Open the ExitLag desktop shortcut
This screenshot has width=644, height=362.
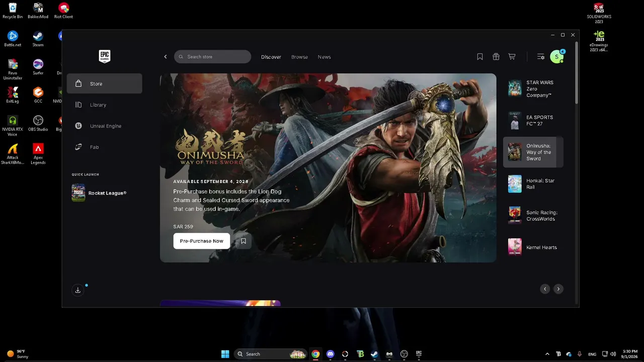[13, 95]
